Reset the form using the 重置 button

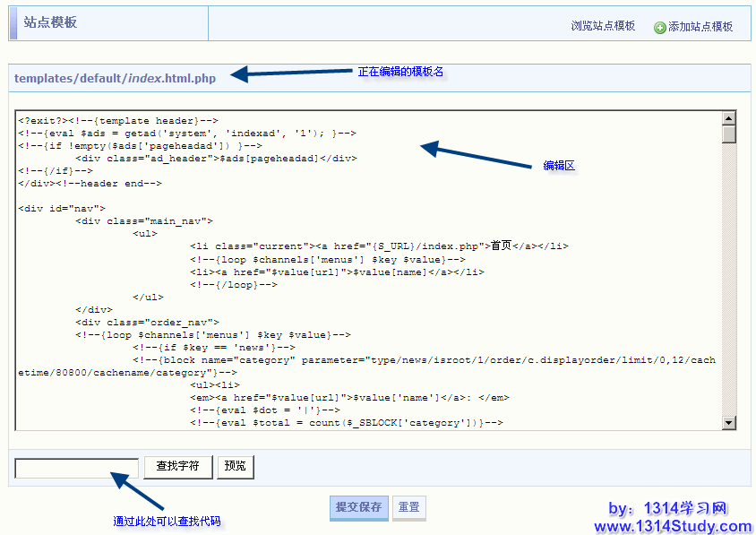(408, 507)
